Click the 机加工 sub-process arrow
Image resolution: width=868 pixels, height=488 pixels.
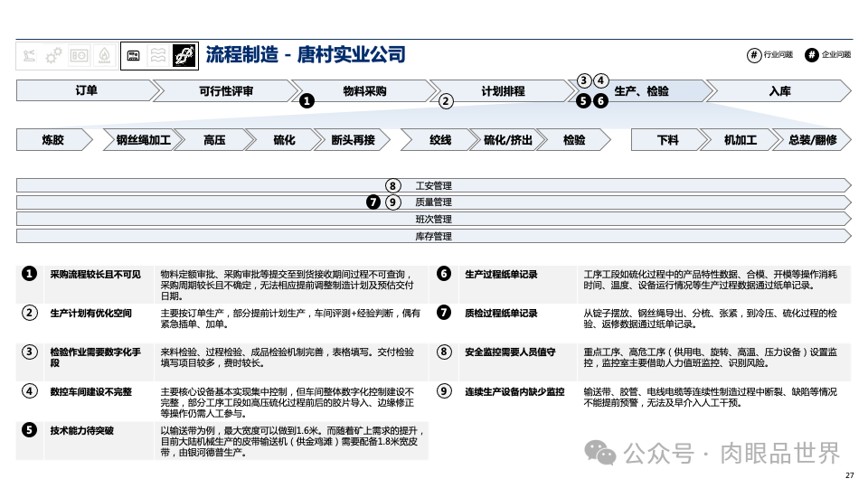741,140
